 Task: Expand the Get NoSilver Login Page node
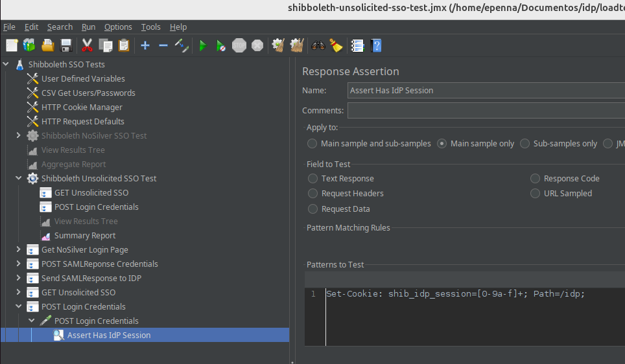pyautogui.click(x=19, y=250)
